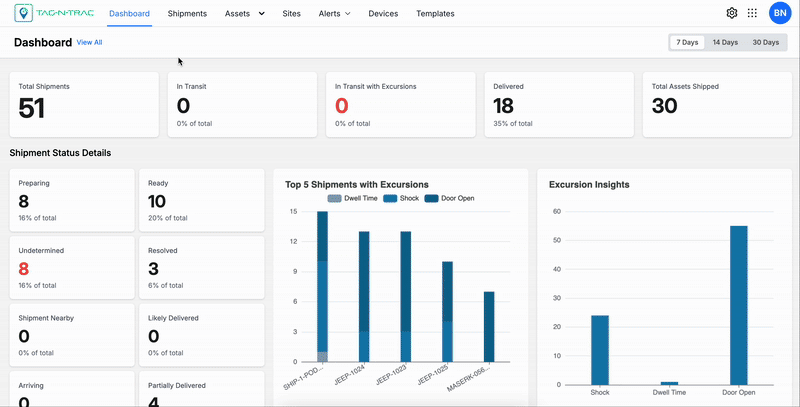
Task: Toggle the Door Open legend entry
Action: point(451,198)
